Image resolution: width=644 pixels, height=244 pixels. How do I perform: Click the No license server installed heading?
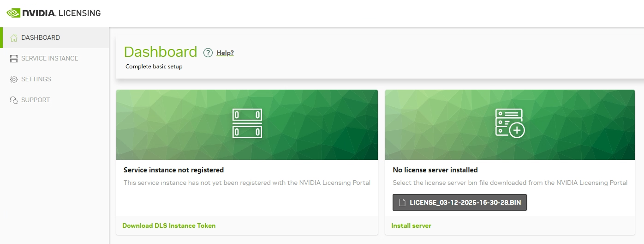tap(435, 170)
